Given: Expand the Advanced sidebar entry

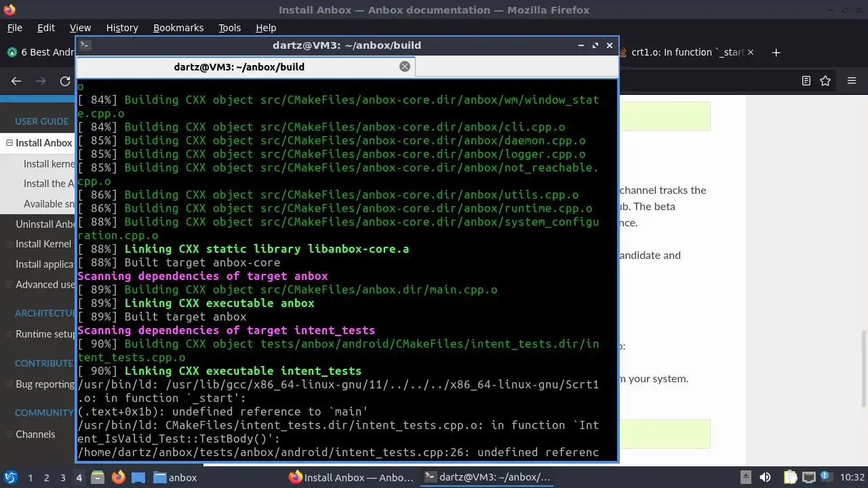Looking at the screenshot, I should click(9, 284).
